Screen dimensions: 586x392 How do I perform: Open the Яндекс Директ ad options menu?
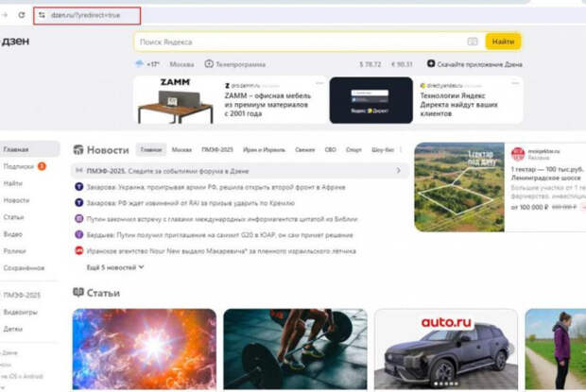[515, 83]
